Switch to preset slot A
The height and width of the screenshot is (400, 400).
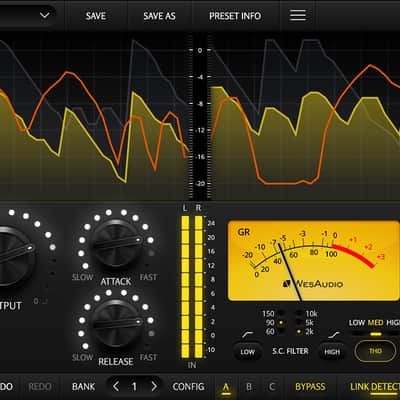point(226,387)
